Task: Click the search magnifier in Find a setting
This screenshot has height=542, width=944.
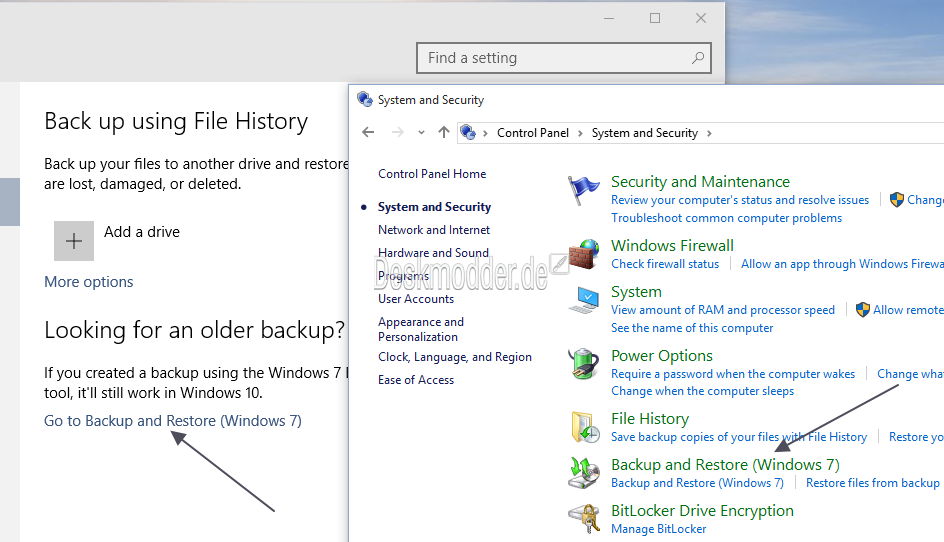Action: 698,58
